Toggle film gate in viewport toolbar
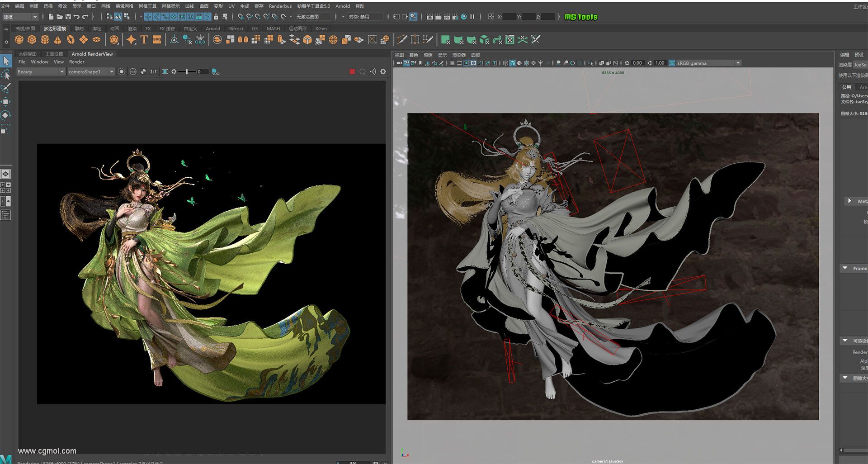 [x=459, y=63]
